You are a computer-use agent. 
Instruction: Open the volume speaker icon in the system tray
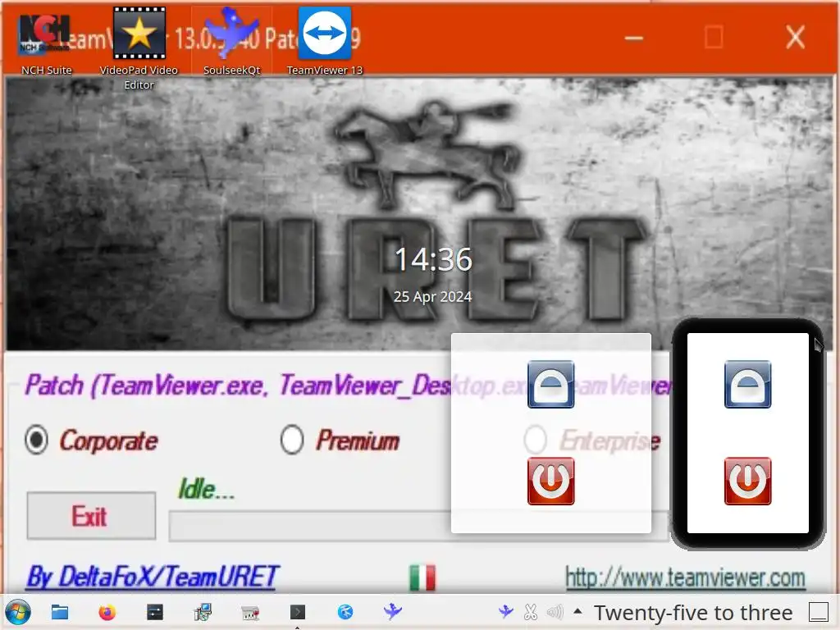pyautogui.click(x=555, y=612)
